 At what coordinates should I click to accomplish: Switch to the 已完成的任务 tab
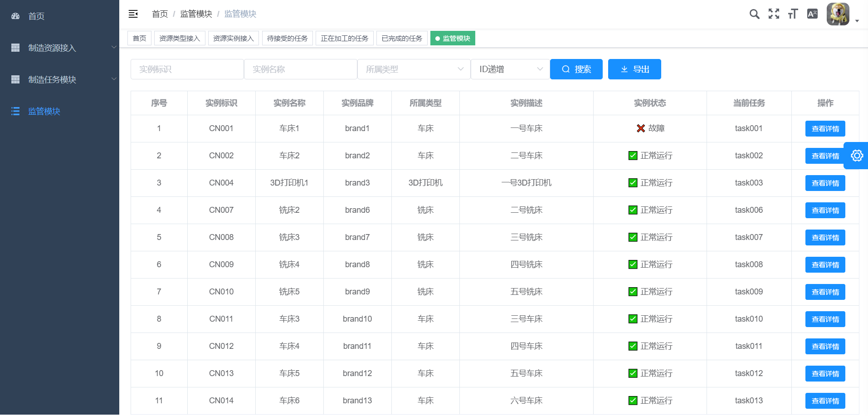[x=401, y=39]
